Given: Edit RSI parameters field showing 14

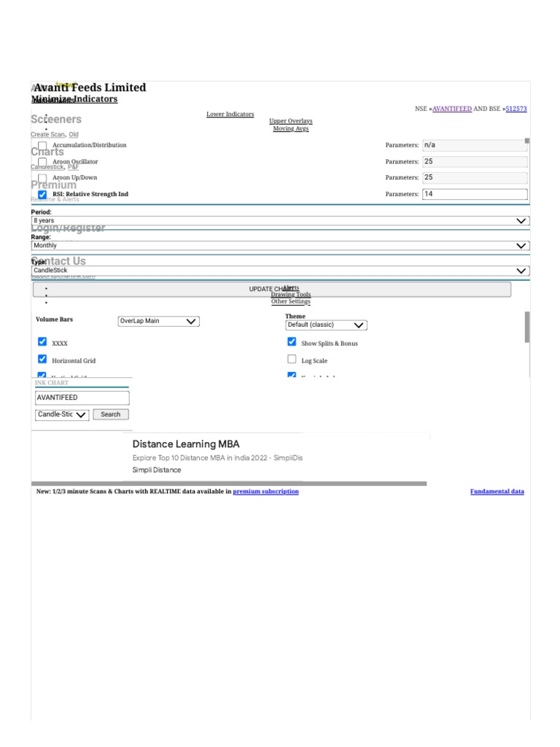Looking at the screenshot, I should (x=475, y=194).
